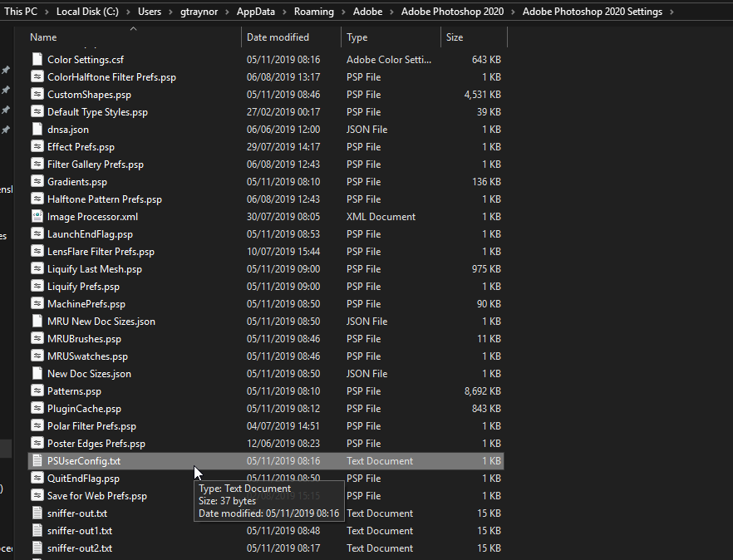Click the MRUBrushes.psp file icon
733x560 pixels.
point(37,339)
